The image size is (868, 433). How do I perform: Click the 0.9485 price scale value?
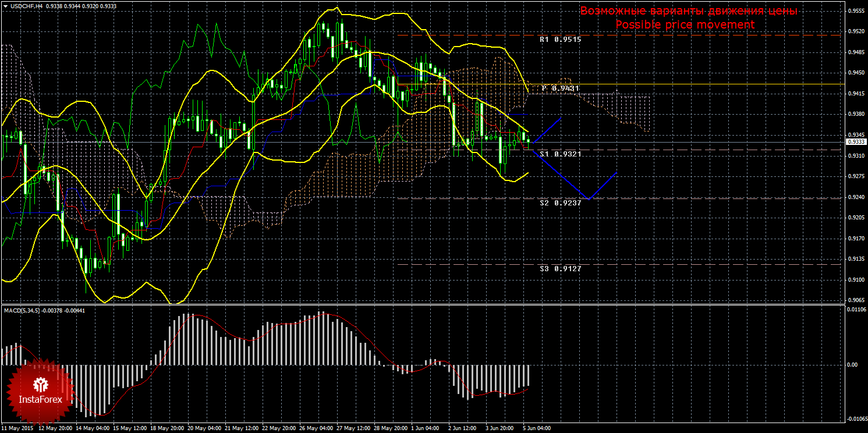(855, 52)
